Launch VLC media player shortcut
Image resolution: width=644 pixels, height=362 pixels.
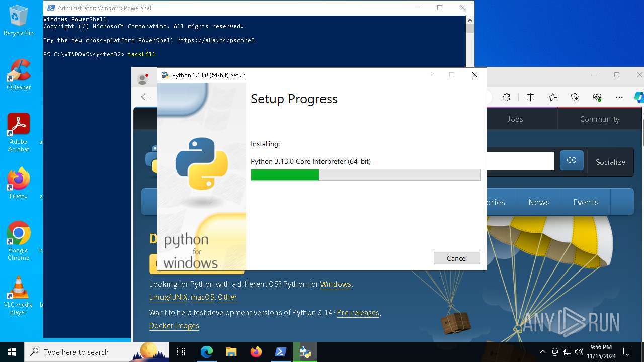pyautogui.click(x=19, y=296)
